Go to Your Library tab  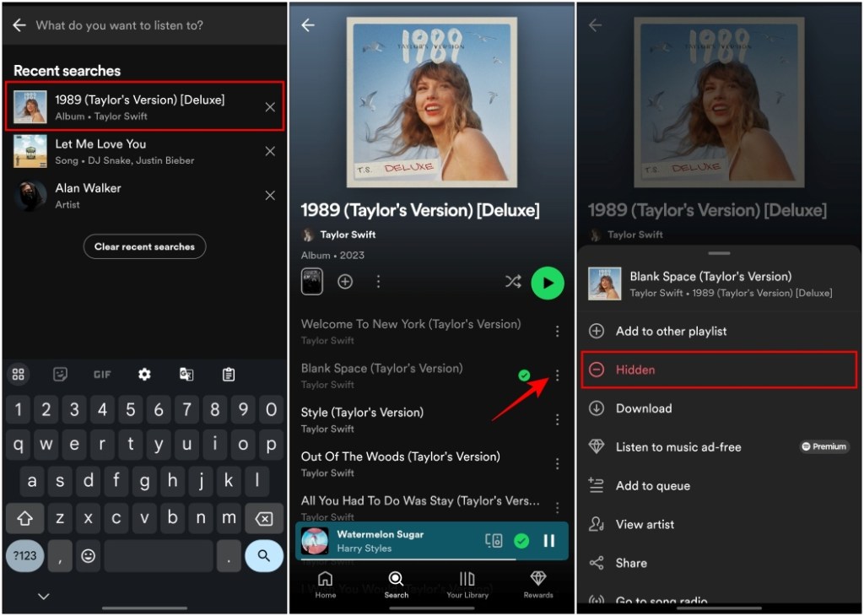click(467, 585)
